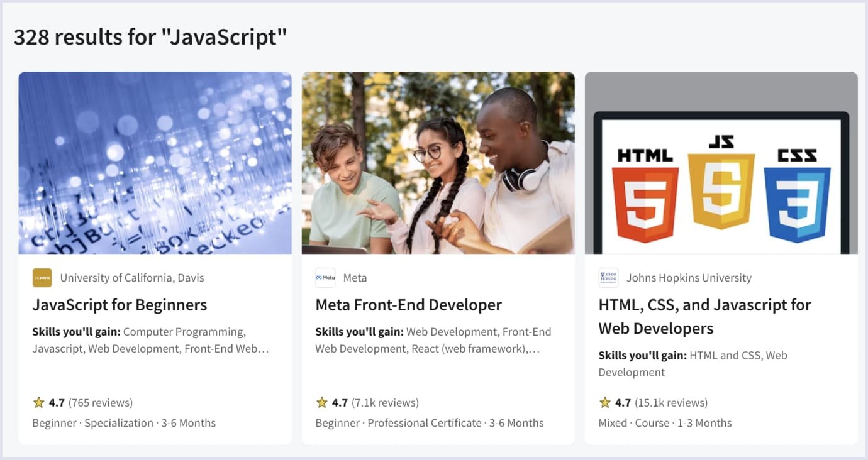Click the 4.7 rating on JavaScript for Beginners

coord(57,403)
